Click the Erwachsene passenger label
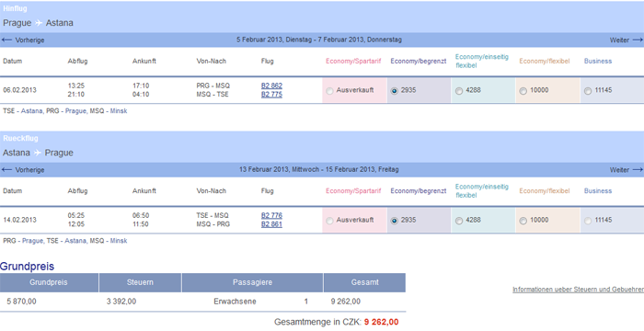This screenshot has height=331, width=644. (x=235, y=302)
